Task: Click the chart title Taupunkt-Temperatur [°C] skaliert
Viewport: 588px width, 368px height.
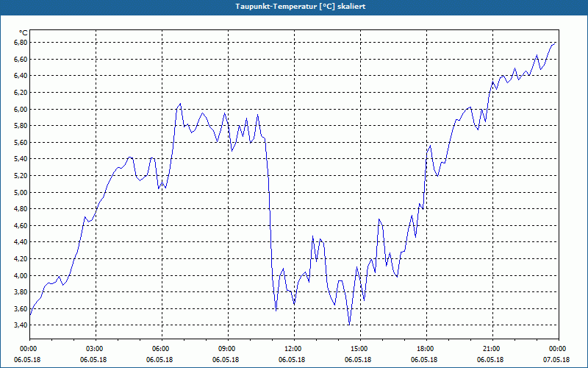Action: coord(300,7)
